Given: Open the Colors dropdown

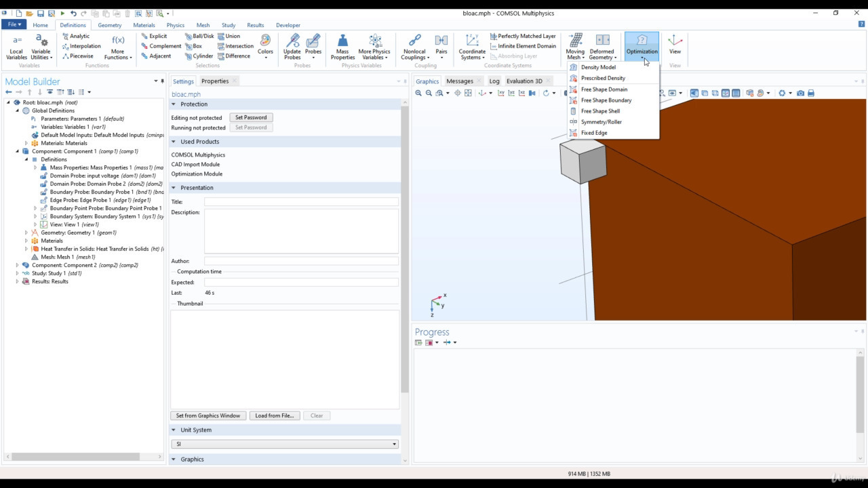Looking at the screenshot, I should point(265,47).
